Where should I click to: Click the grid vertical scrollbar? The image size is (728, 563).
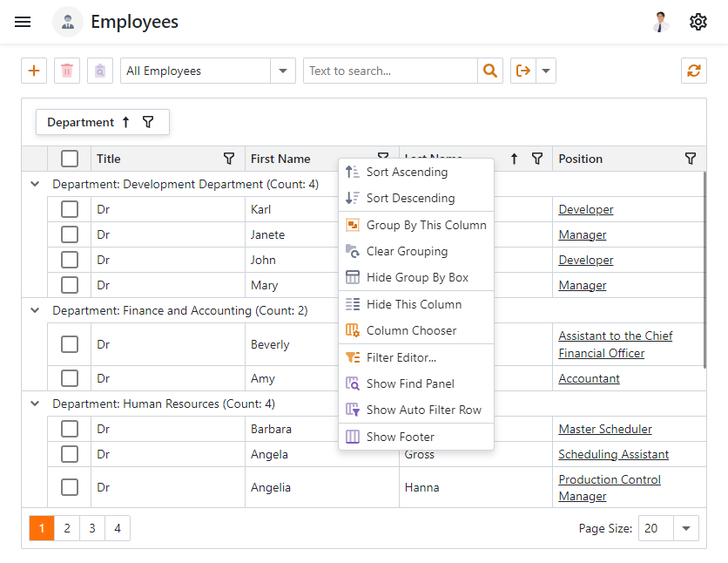[704, 270]
